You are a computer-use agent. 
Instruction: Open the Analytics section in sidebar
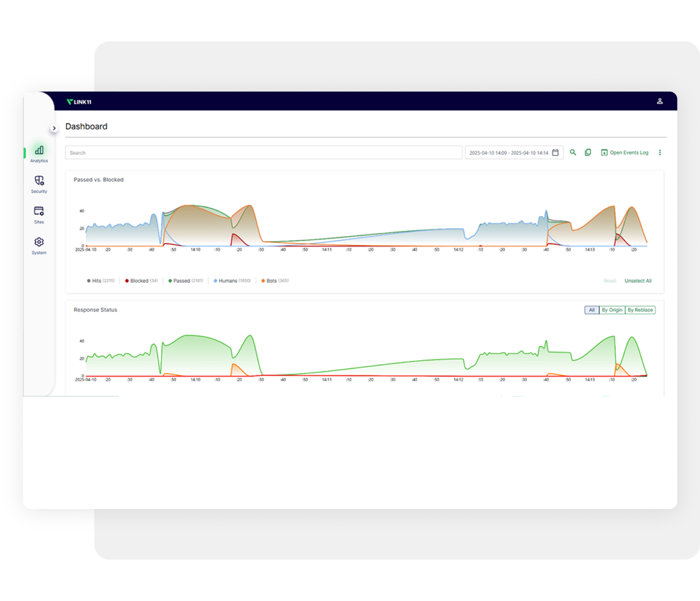tap(39, 153)
